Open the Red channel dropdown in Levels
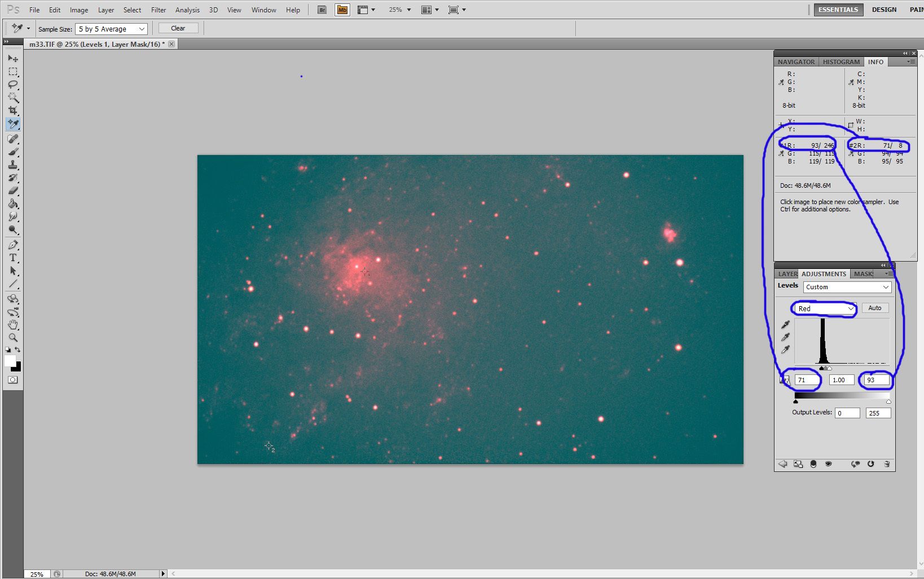924x579 pixels. coord(824,308)
